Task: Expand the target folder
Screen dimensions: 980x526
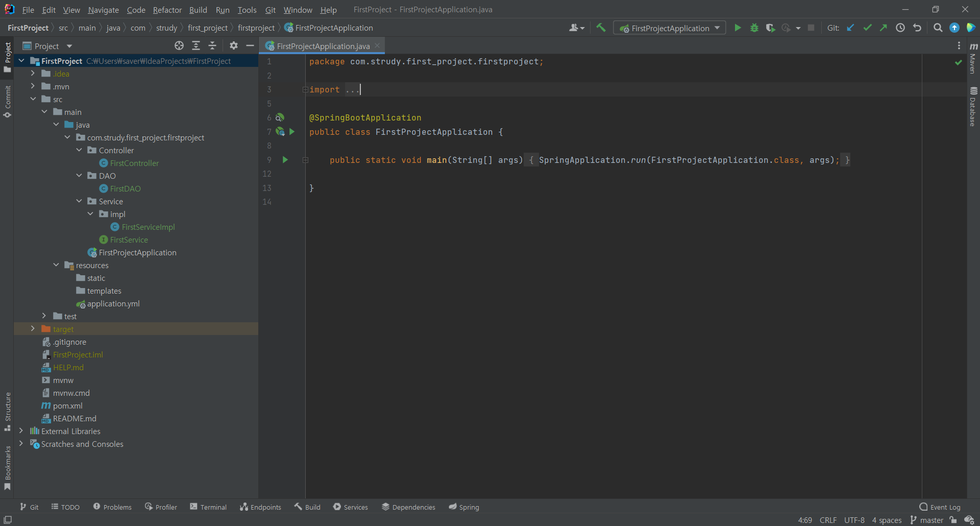Action: (x=33, y=329)
